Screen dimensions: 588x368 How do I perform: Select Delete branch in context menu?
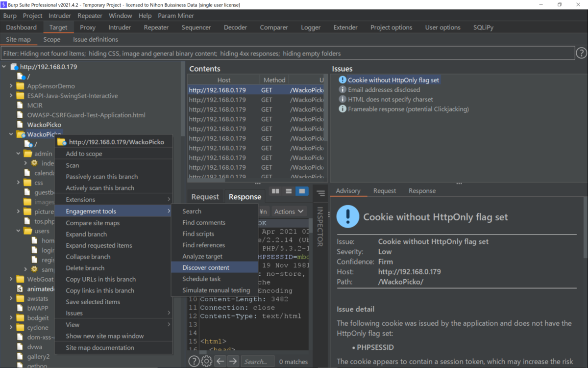[113, 268]
